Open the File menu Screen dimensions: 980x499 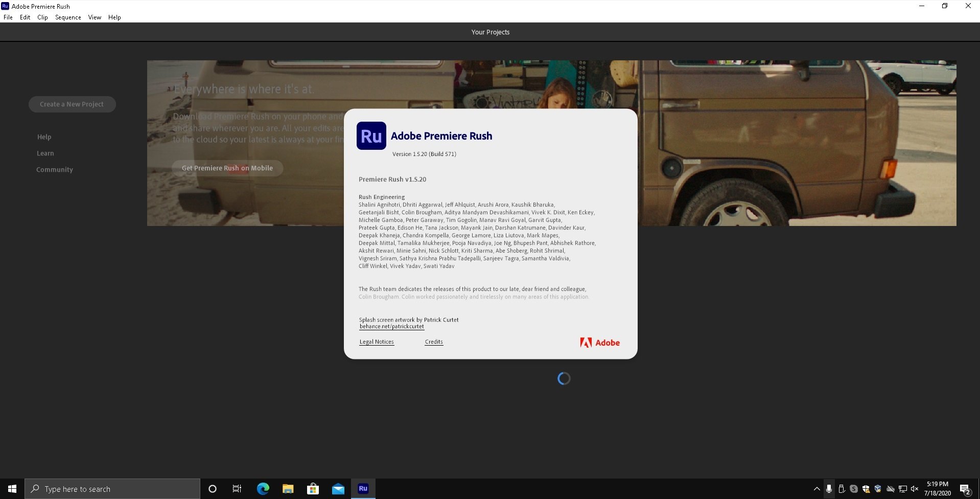click(x=8, y=17)
